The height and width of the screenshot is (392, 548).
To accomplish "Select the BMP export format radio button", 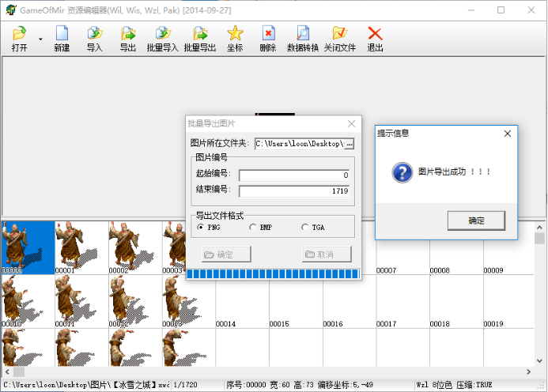I will pyautogui.click(x=253, y=228).
